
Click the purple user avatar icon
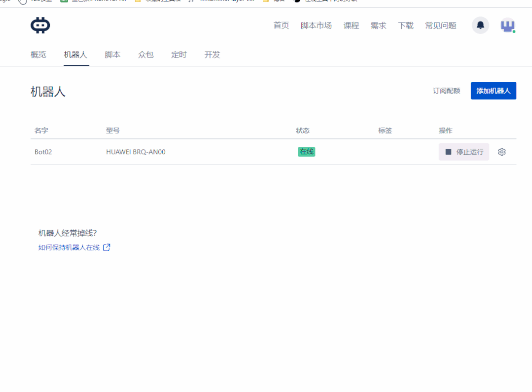(x=508, y=25)
